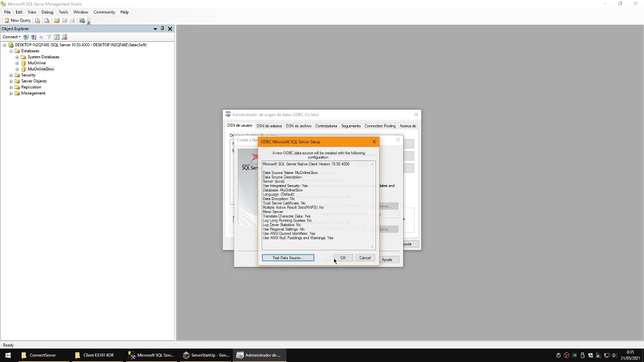Open the Window menu
The image size is (644, 362).
tap(80, 12)
